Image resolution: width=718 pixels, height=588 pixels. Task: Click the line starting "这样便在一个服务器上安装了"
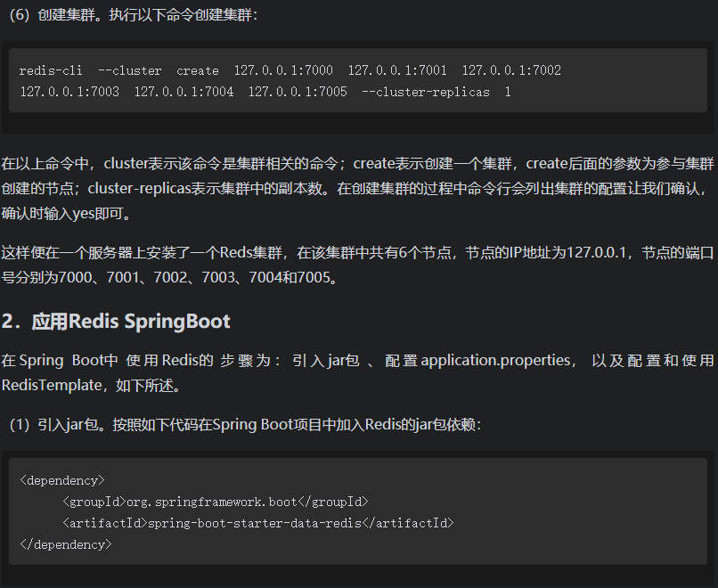click(357, 253)
